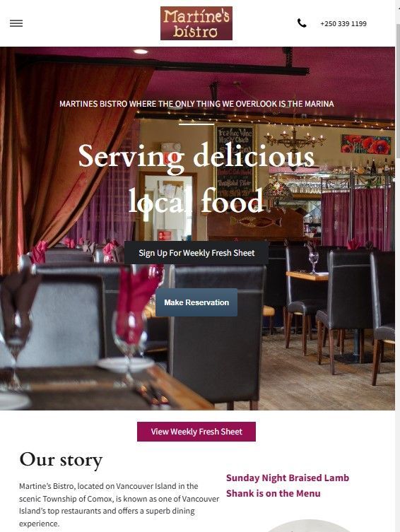Click the marina tagline text
Viewport: 400px width, 532px height.
(x=196, y=104)
